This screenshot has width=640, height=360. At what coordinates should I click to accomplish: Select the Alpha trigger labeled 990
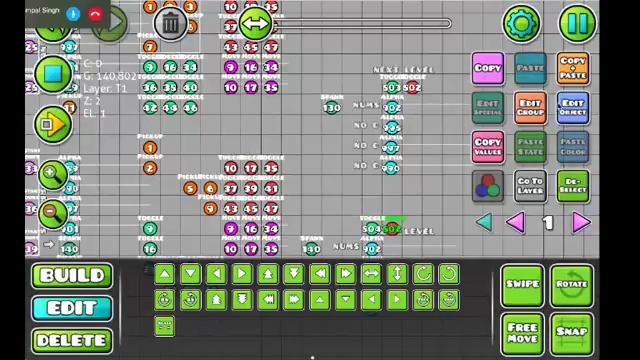[391, 168]
